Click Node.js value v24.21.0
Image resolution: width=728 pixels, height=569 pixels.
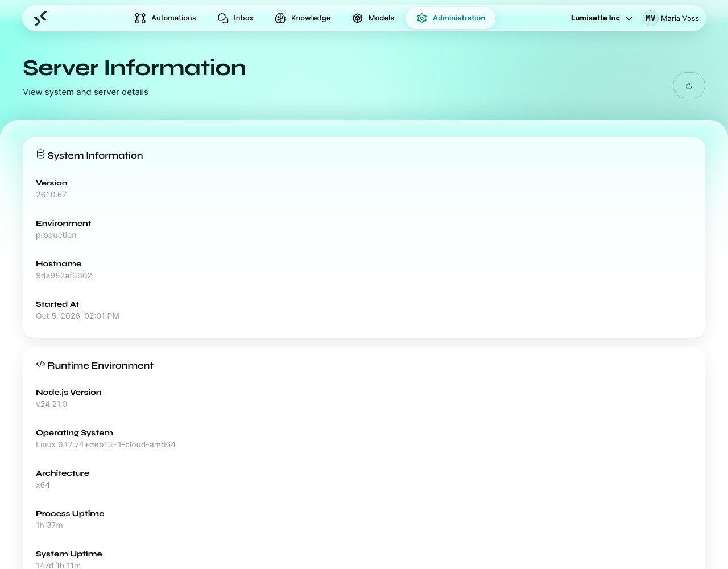point(51,404)
